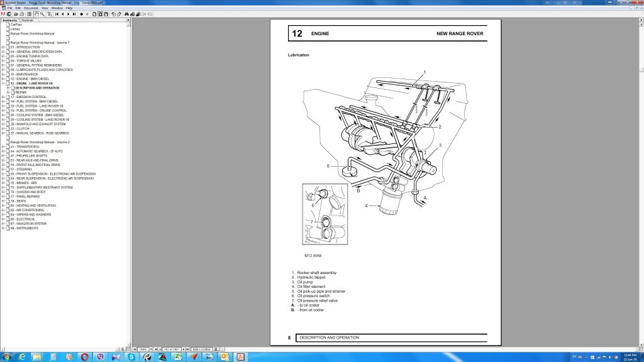Collapse the 12 - ENGINE - LAND ROVER V8 bookmark

3,84
